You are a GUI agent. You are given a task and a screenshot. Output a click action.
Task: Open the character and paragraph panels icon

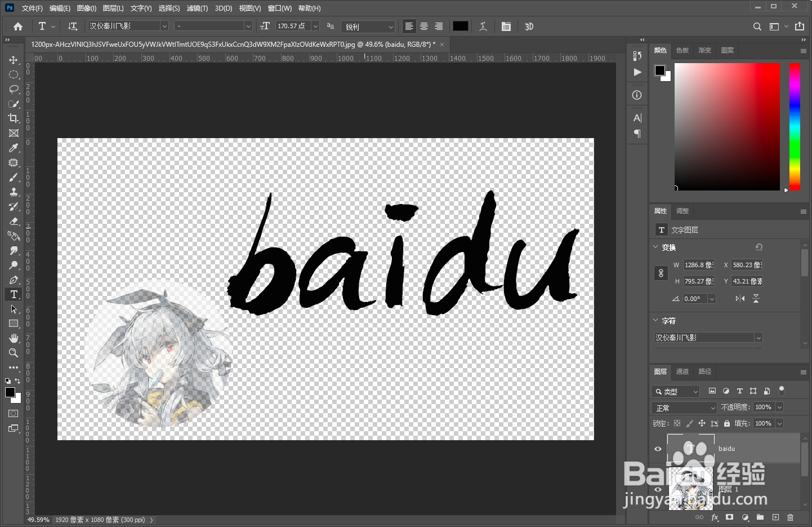coord(506,26)
